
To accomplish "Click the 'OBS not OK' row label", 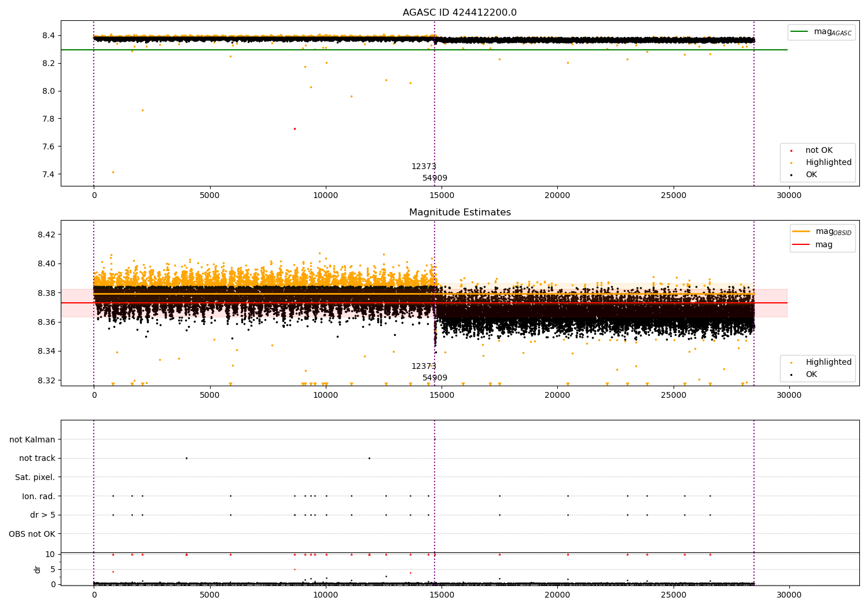I will click(x=32, y=534).
